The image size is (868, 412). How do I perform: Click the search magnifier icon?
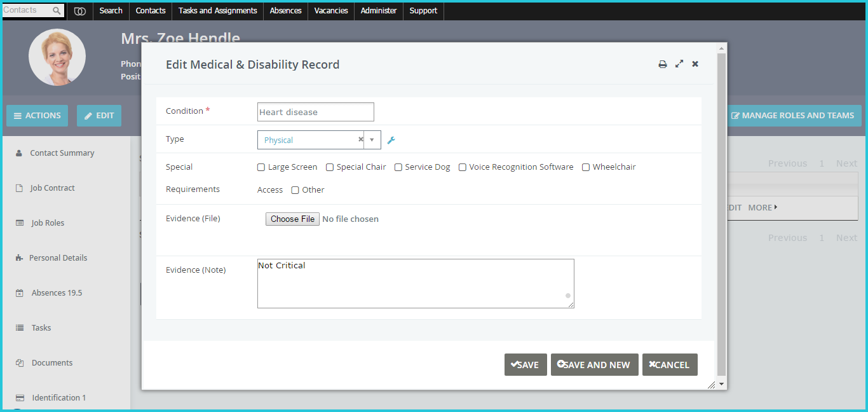[x=57, y=11]
